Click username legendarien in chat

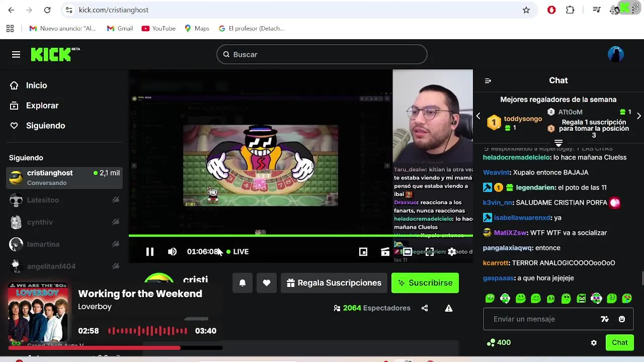(x=535, y=188)
